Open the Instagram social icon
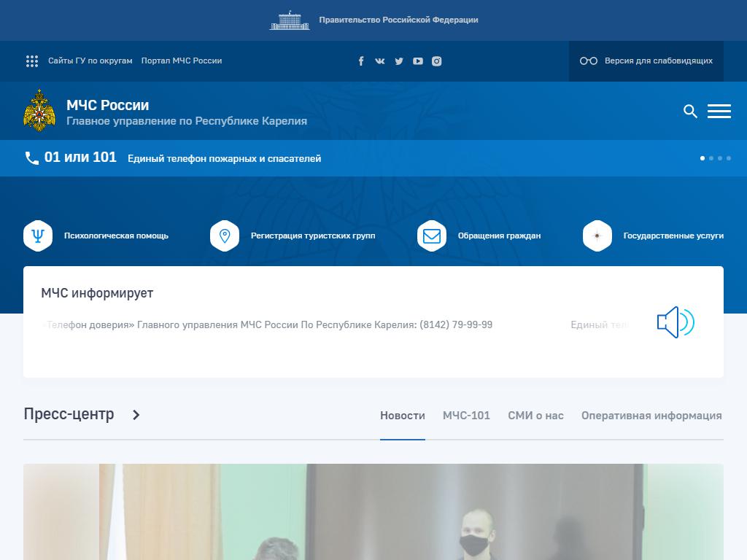Viewport: 747px width, 560px height. pos(437,61)
